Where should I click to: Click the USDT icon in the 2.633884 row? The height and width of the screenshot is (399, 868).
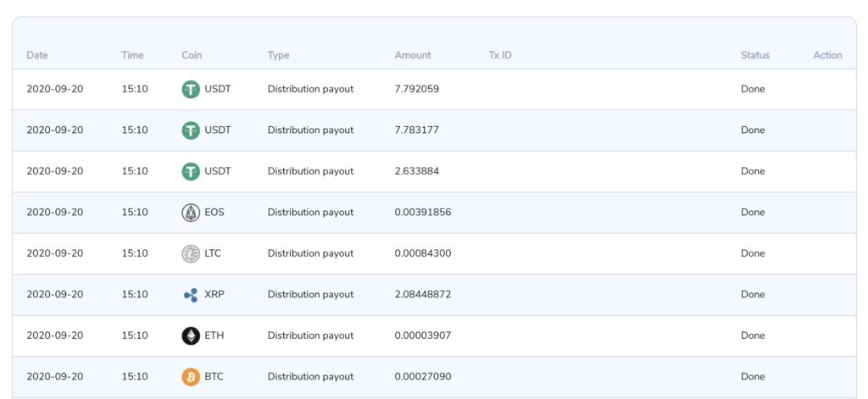(x=191, y=171)
